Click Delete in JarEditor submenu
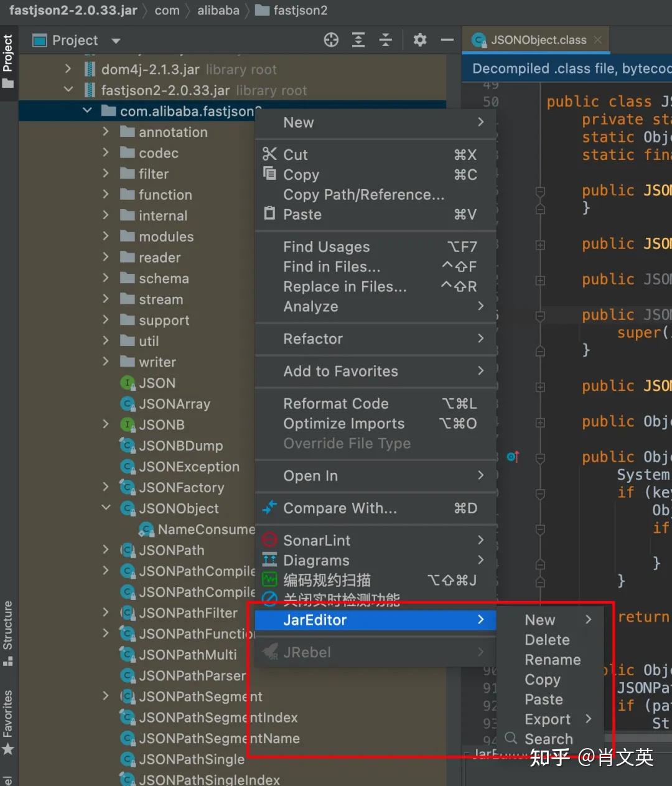672x786 pixels. [547, 640]
